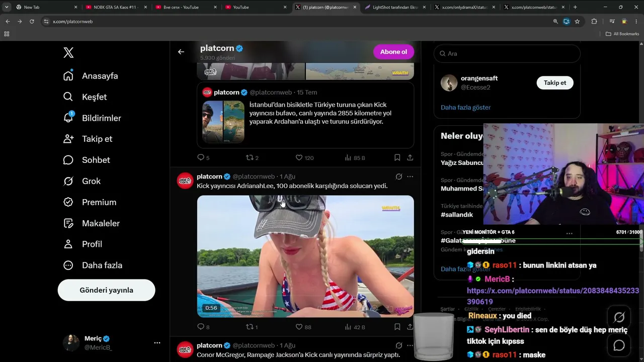Open the Chrome extensions menu
Image resolution: width=644 pixels, height=362 pixels.
pos(594,22)
